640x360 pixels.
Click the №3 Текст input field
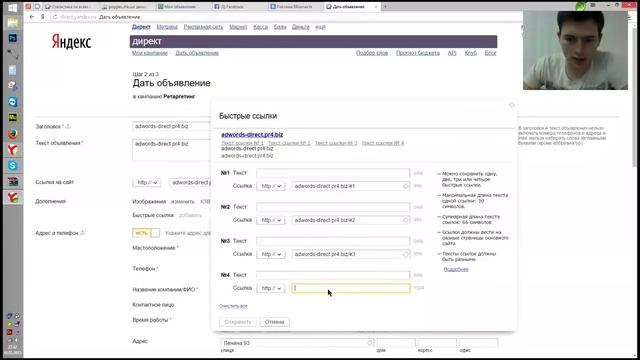point(333,241)
